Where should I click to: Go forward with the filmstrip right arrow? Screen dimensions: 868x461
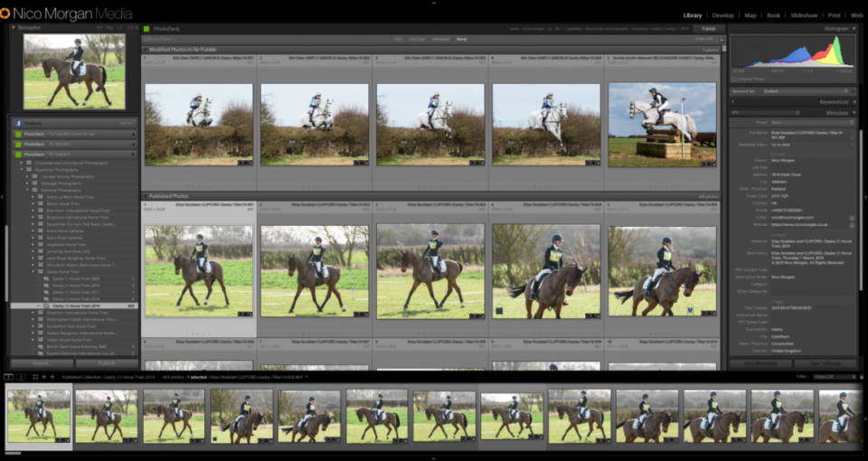coord(52,377)
